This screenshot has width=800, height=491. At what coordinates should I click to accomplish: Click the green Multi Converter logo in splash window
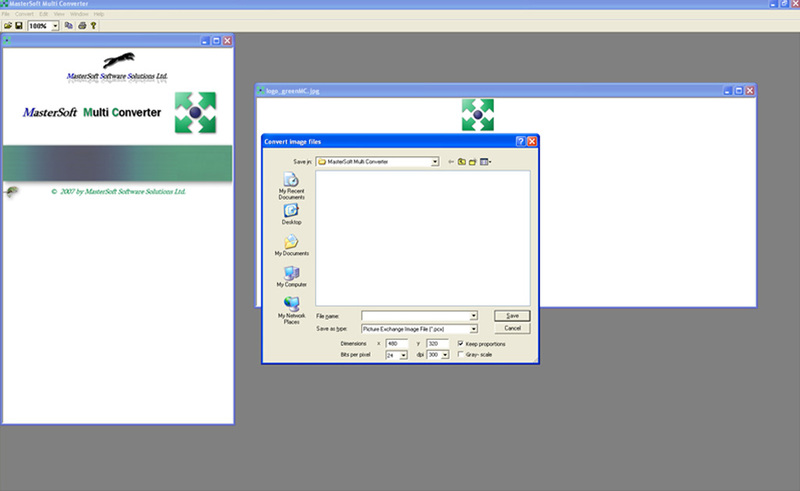195,112
